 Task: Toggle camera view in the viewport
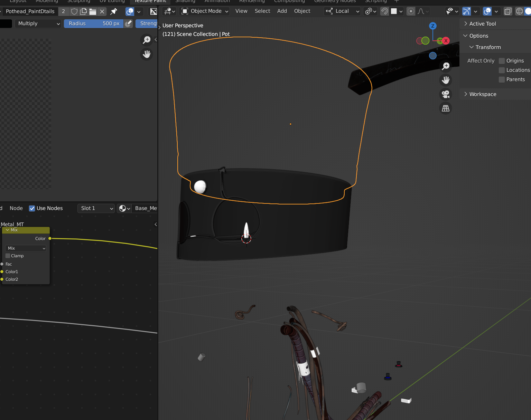(446, 94)
